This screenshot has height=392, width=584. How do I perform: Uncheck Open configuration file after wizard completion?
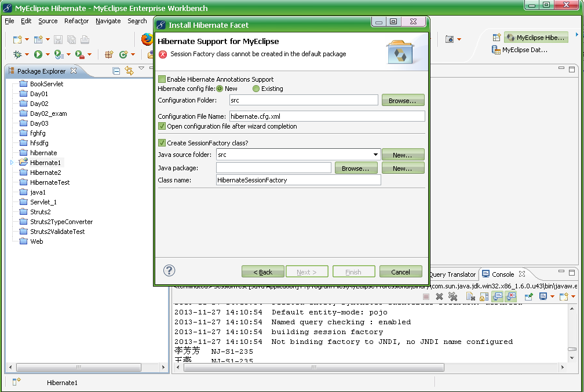pyautogui.click(x=162, y=126)
